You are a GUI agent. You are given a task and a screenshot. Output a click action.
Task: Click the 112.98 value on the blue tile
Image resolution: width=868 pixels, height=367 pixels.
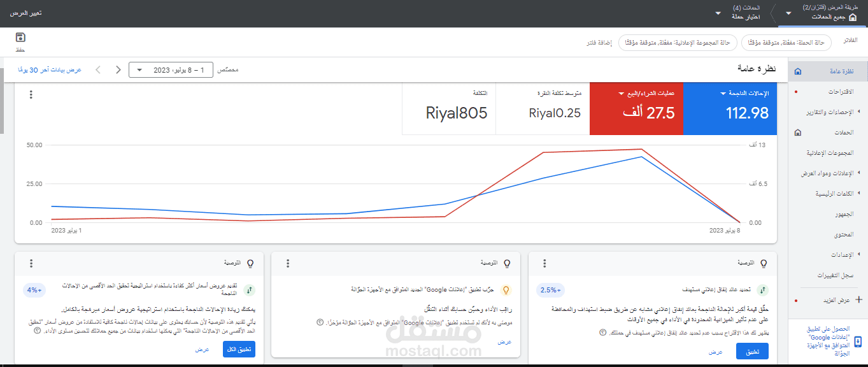[x=747, y=113]
